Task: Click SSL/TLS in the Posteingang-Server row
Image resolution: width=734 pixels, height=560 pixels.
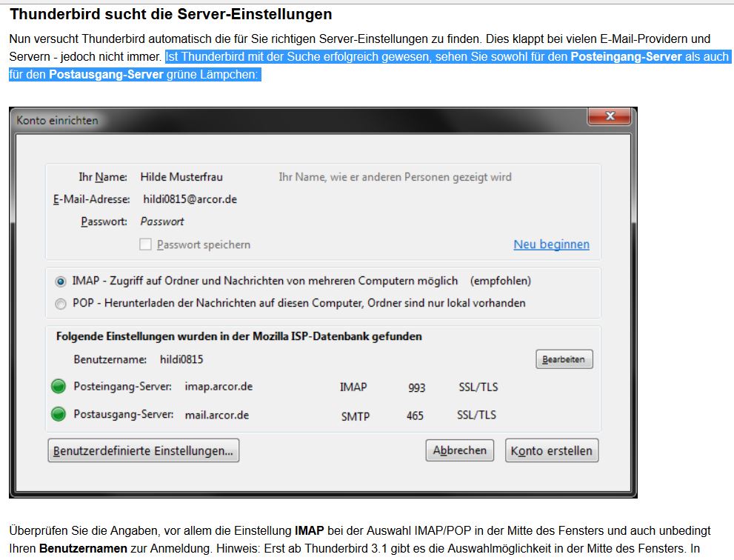Action: click(x=478, y=387)
